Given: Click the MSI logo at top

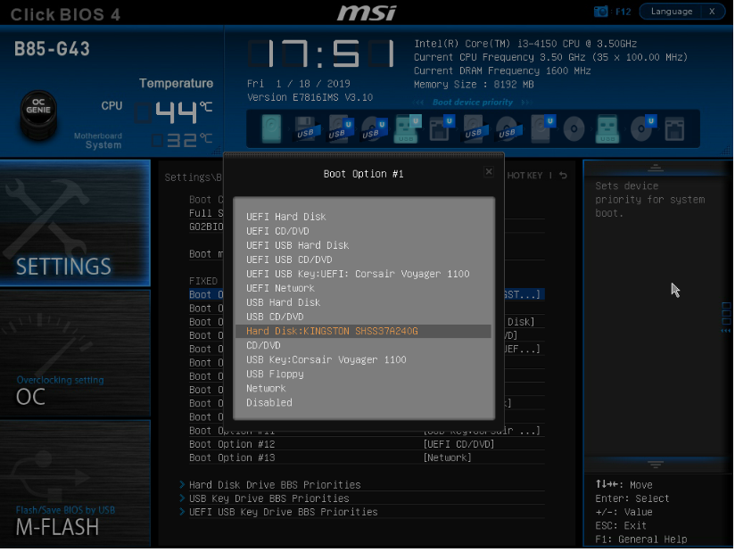Looking at the screenshot, I should point(367,12).
